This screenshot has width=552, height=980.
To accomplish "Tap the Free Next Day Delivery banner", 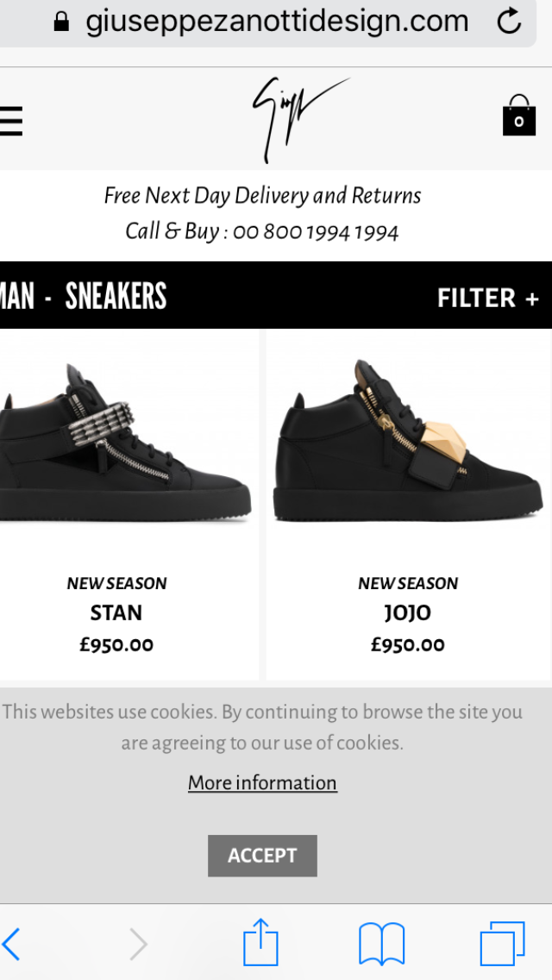I will tap(262, 196).
